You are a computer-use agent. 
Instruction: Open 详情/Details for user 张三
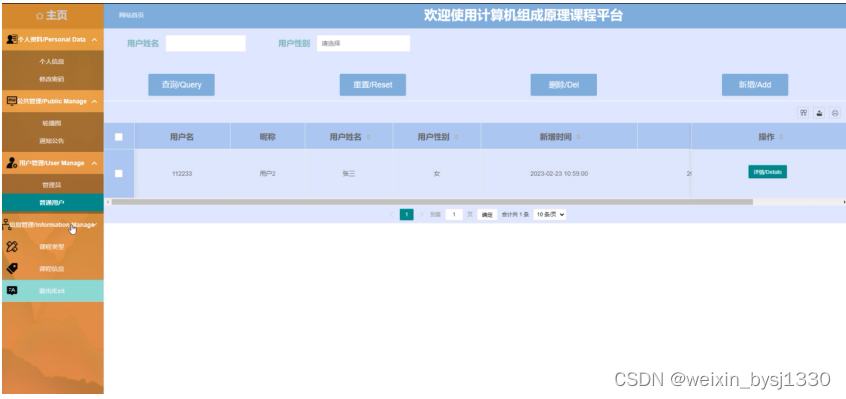[767, 172]
